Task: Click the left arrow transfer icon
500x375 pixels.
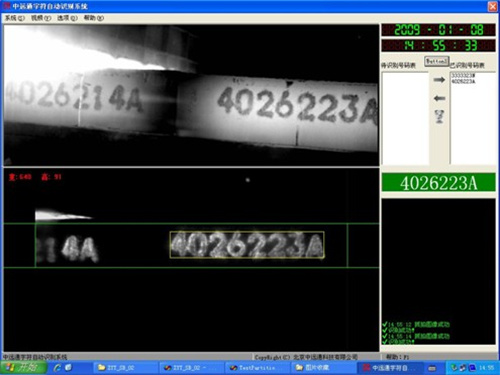Action: (x=439, y=98)
